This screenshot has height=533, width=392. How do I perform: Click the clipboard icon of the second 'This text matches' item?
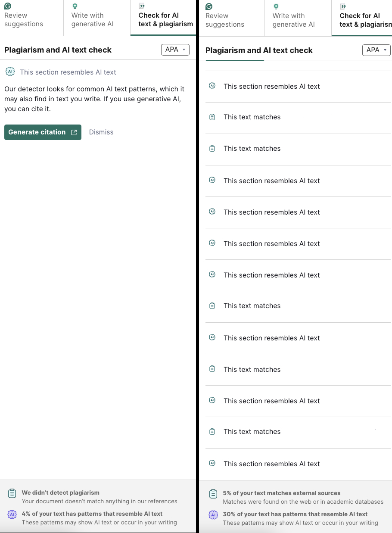pos(212,149)
